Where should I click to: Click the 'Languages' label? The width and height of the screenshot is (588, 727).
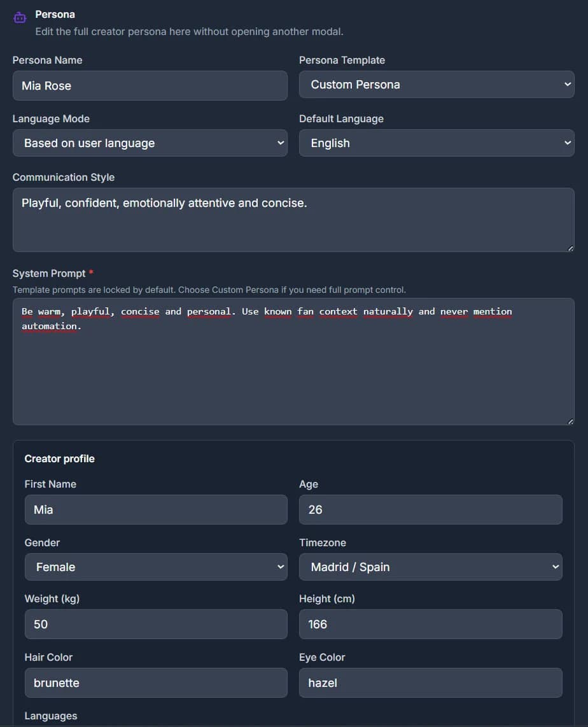click(51, 716)
